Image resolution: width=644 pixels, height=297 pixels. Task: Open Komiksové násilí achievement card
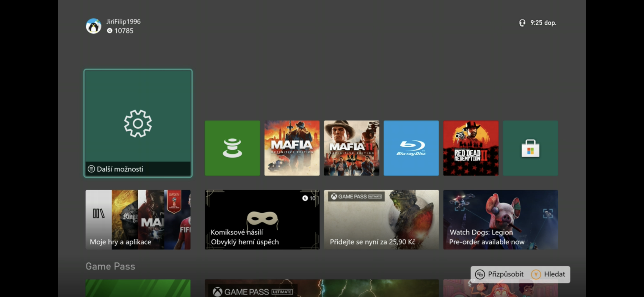[x=262, y=220]
